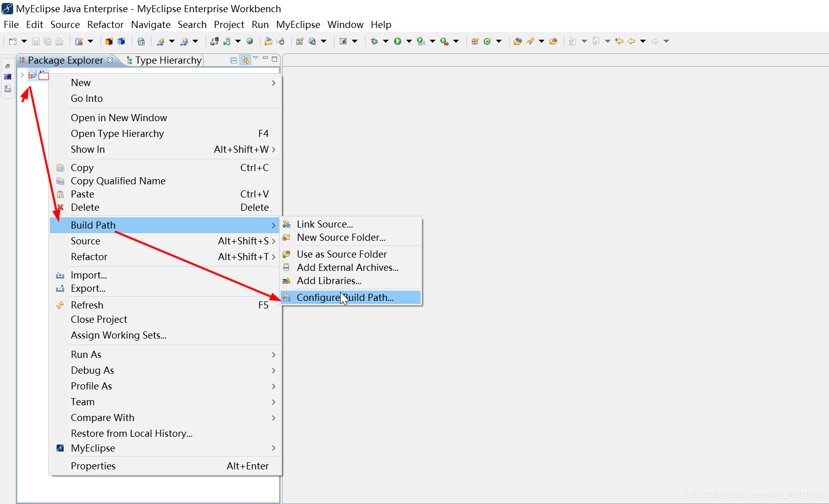Click the New file toolbar icon
The width and height of the screenshot is (829, 504).
13,41
